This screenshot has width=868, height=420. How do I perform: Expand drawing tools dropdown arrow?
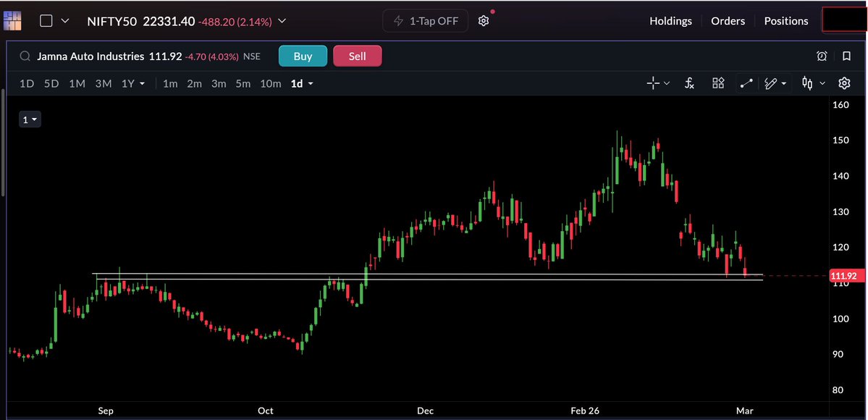784,84
